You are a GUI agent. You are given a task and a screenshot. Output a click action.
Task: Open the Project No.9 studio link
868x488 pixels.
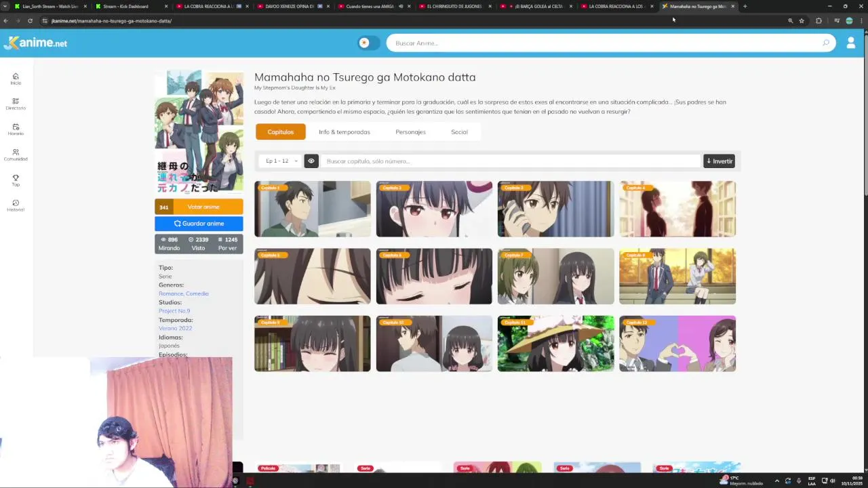pyautogui.click(x=174, y=310)
